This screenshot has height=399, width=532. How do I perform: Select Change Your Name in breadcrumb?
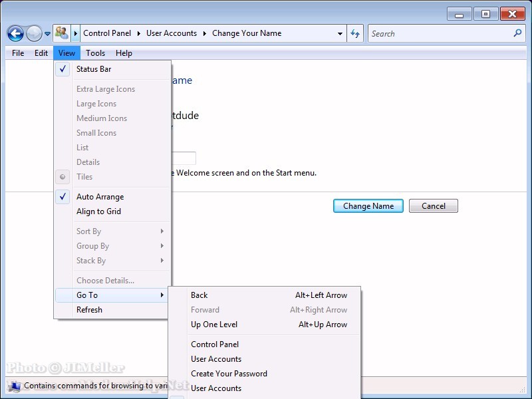[247, 33]
